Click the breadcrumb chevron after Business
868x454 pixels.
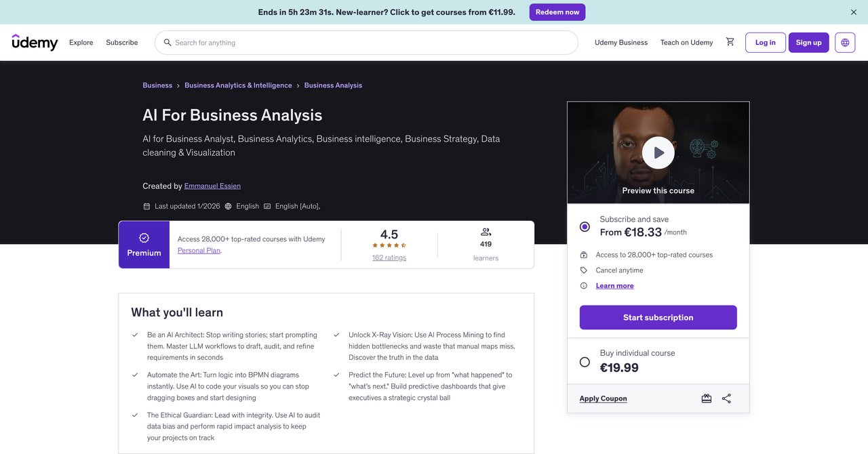[x=178, y=85]
